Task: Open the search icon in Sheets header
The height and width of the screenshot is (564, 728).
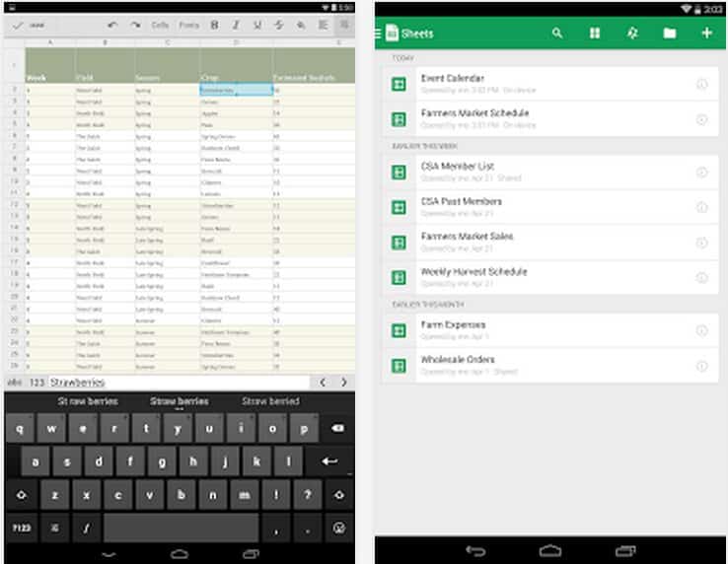Action: point(557,34)
